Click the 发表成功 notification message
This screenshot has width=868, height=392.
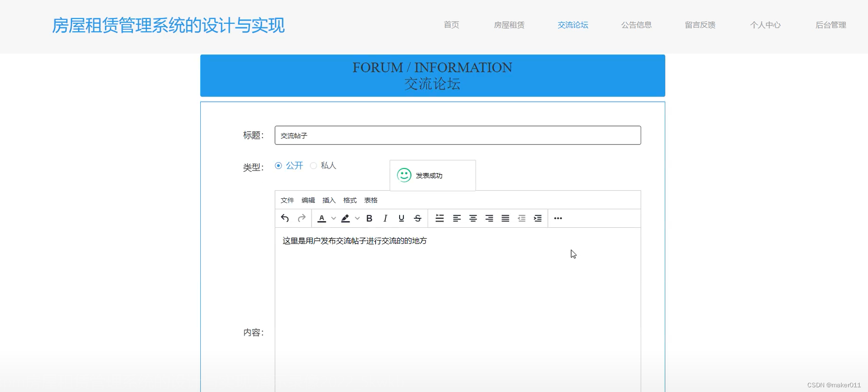433,176
